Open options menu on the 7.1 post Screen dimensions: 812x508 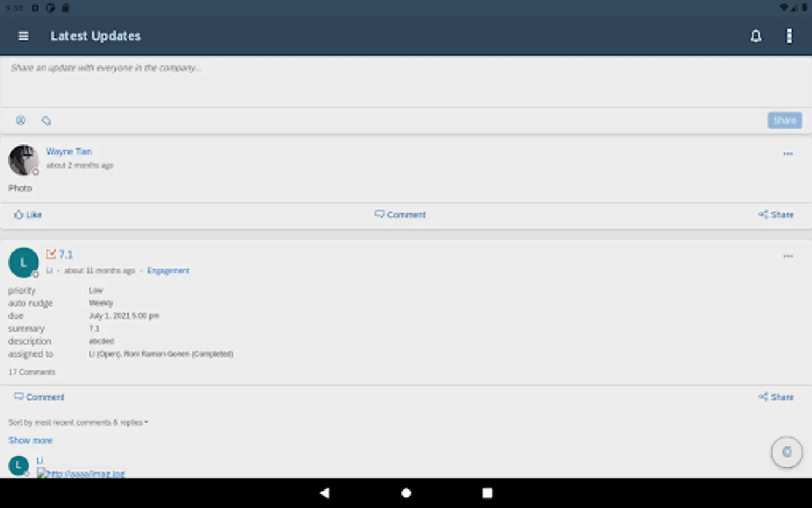point(788,256)
